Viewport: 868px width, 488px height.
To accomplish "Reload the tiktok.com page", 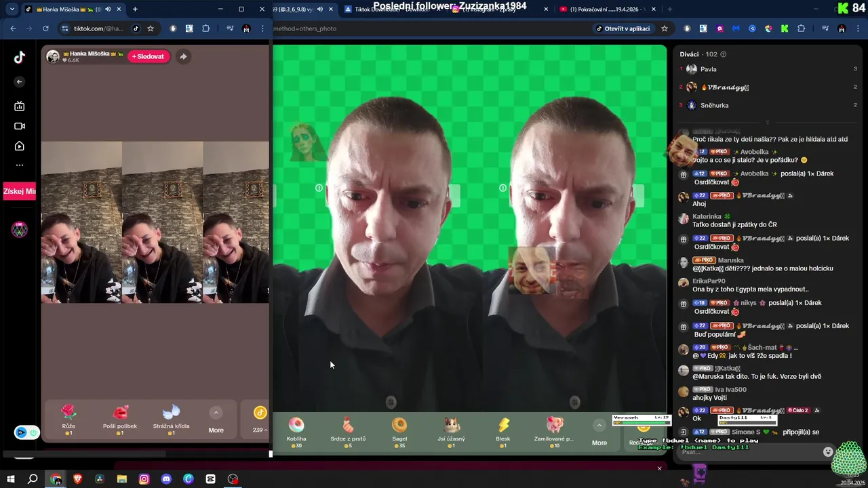I will pyautogui.click(x=45, y=28).
